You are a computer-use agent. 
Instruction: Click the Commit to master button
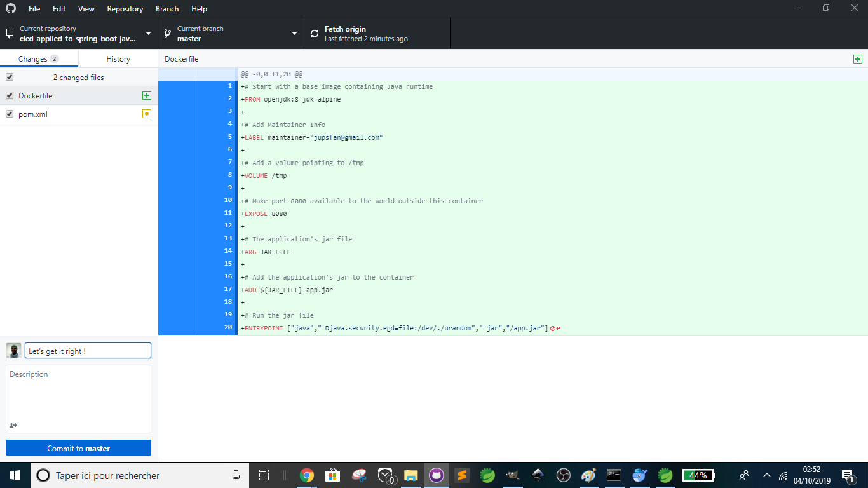click(78, 448)
